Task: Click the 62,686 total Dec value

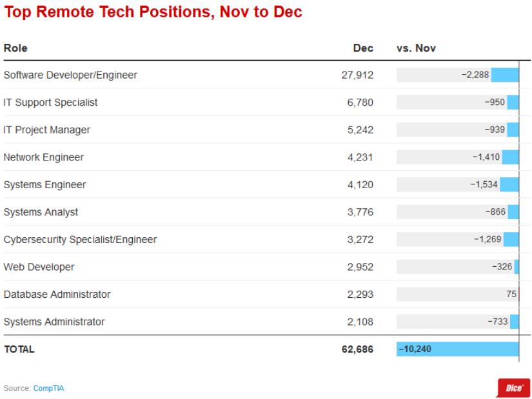Action: click(x=357, y=349)
